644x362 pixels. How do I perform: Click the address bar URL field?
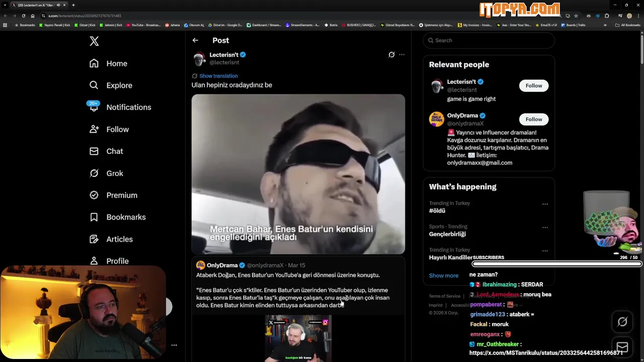click(302, 16)
